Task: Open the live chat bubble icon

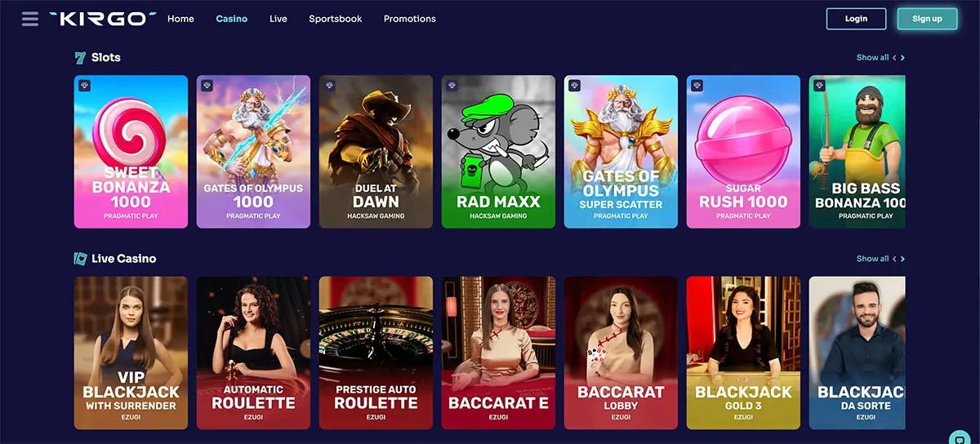Action: (x=959, y=438)
